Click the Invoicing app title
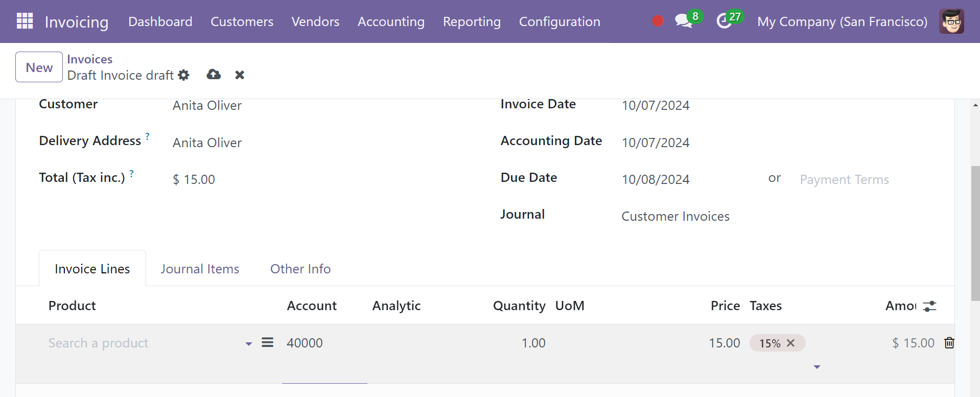Viewport: 980px width, 397px height. point(77,21)
